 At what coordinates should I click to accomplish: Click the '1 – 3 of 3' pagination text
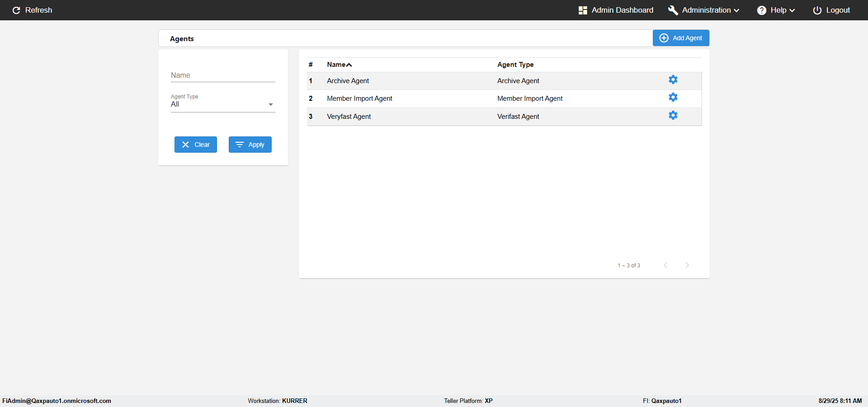[x=629, y=266]
